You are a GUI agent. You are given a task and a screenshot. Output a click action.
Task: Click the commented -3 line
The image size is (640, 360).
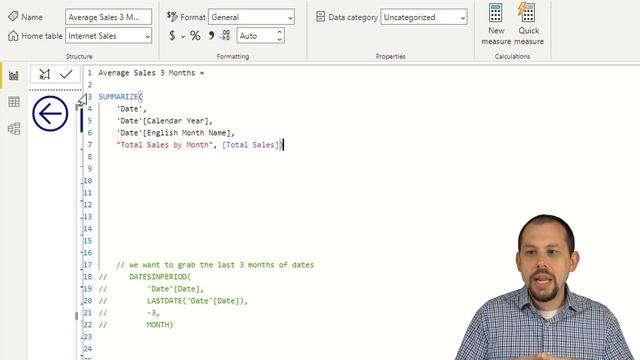click(153, 313)
